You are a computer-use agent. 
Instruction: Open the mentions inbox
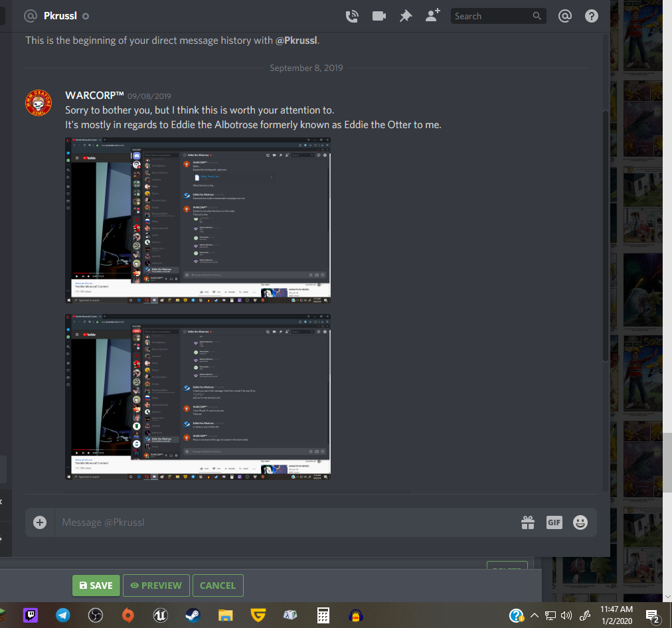pyautogui.click(x=565, y=17)
